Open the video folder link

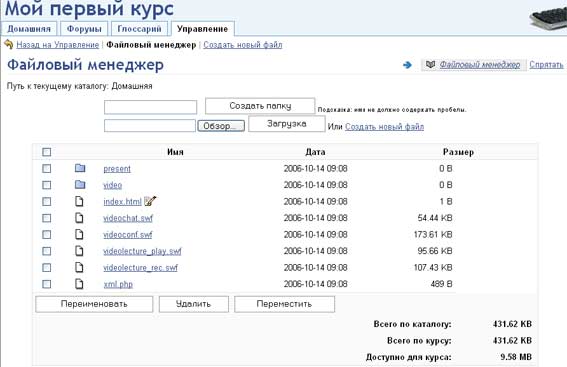[112, 185]
